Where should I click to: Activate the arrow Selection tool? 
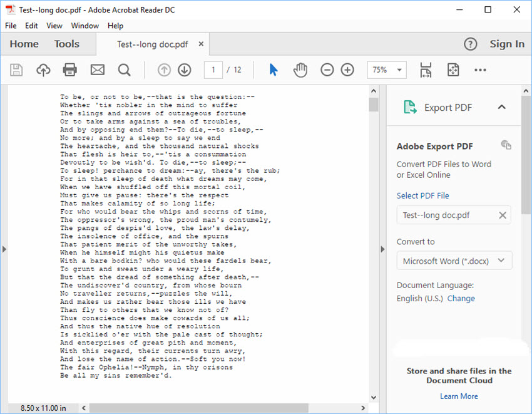click(273, 70)
